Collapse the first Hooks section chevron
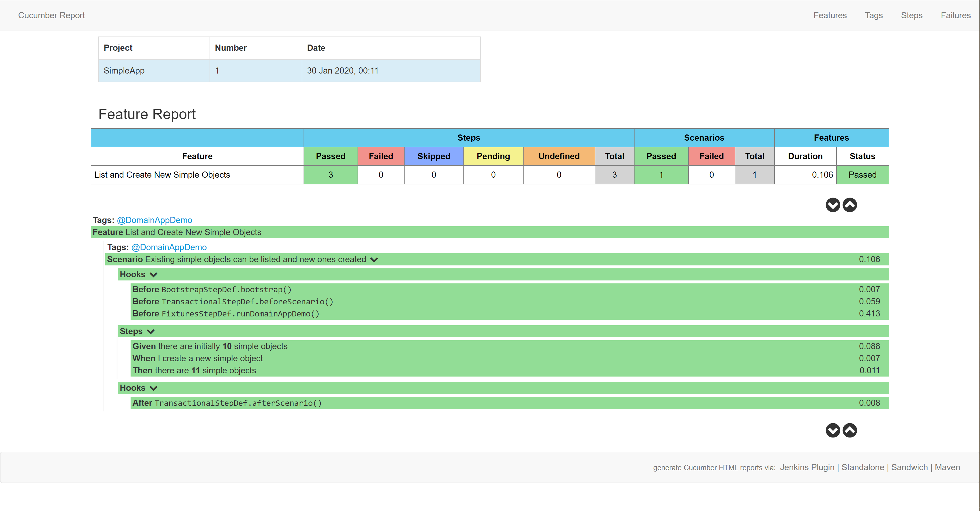This screenshot has width=980, height=511. pos(153,275)
